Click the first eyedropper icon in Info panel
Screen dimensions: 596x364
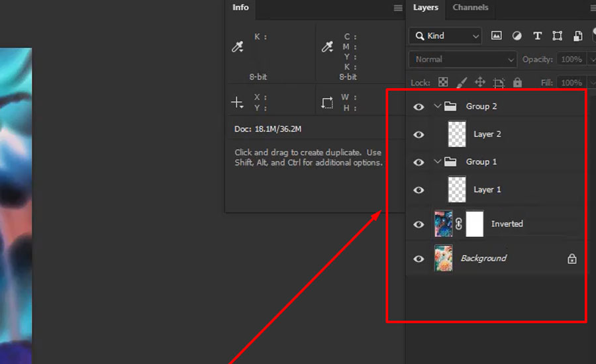point(238,47)
